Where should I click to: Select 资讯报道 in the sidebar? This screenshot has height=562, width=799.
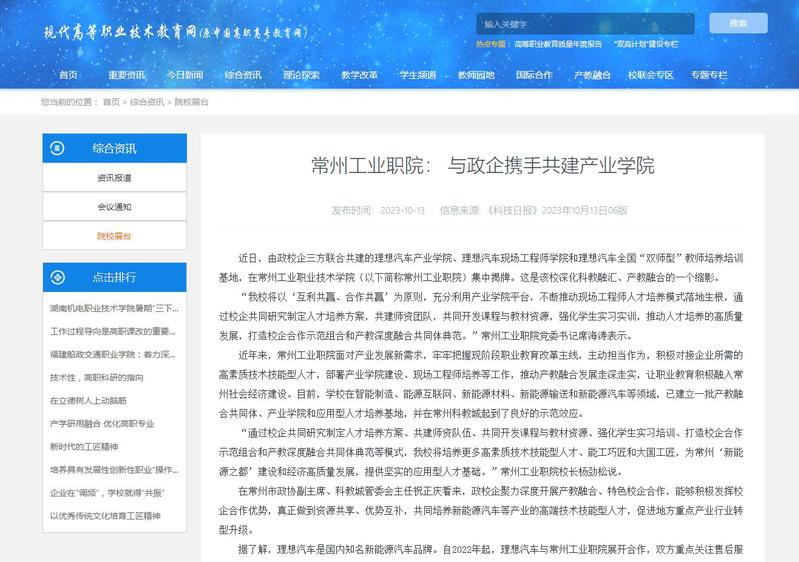coord(114,178)
